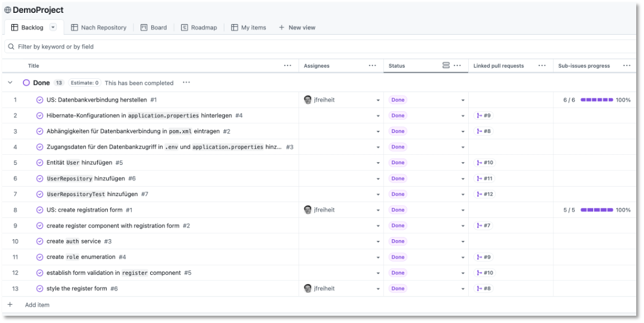Open status dropdown for UserRepositoryTest row
Image resolution: width=644 pixels, height=323 pixels.
click(463, 194)
